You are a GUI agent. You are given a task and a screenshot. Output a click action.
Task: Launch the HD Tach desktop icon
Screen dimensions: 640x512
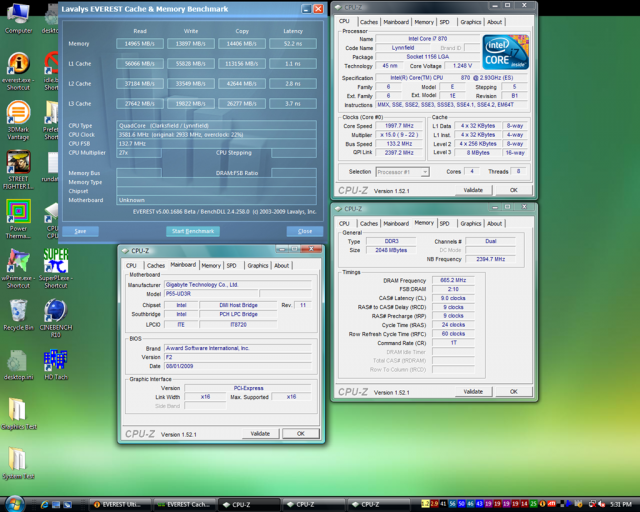click(x=56, y=365)
